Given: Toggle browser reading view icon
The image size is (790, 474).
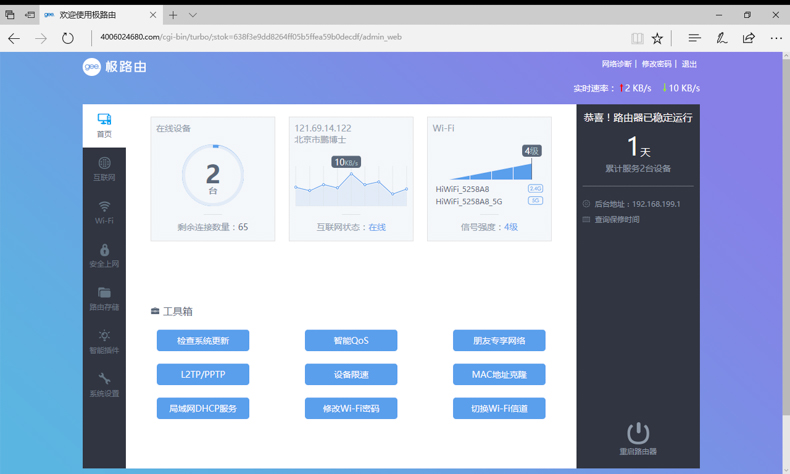Looking at the screenshot, I should point(636,38).
